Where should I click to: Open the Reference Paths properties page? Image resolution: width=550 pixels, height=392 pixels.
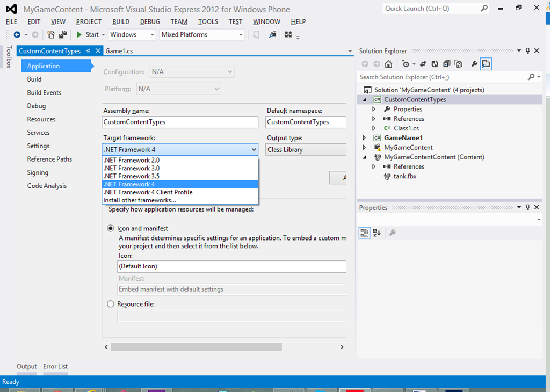pos(49,159)
